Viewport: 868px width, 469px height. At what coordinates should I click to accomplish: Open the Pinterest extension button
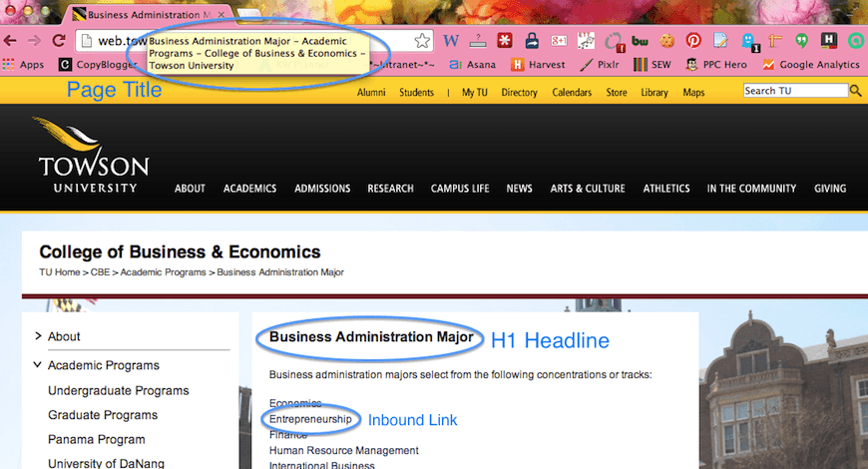click(x=693, y=41)
